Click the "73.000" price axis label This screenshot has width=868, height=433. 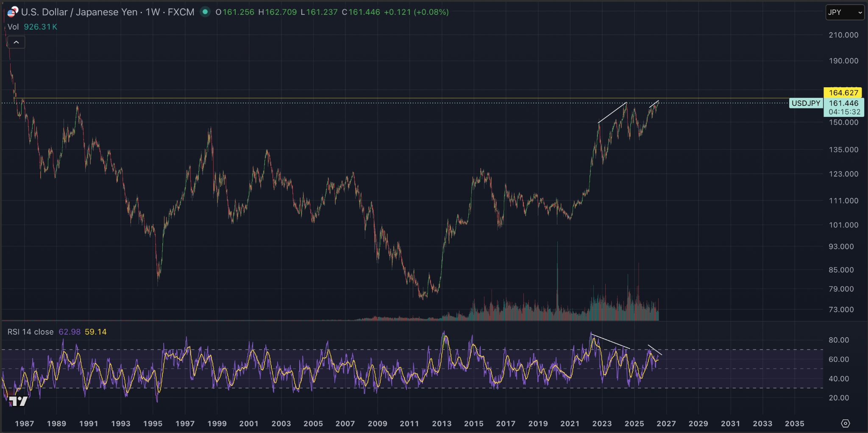point(841,309)
